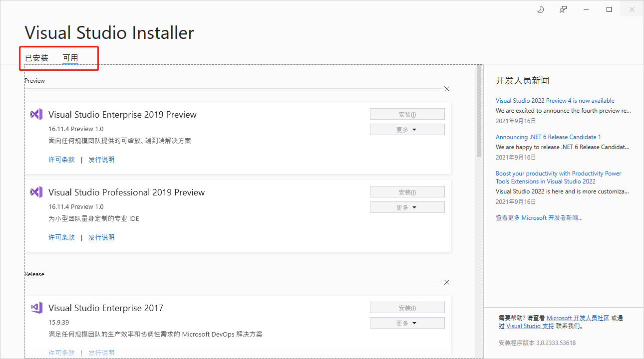Click 查看更多 Microsoft 开发者新闻 link
The image size is (644, 359).
tap(539, 218)
